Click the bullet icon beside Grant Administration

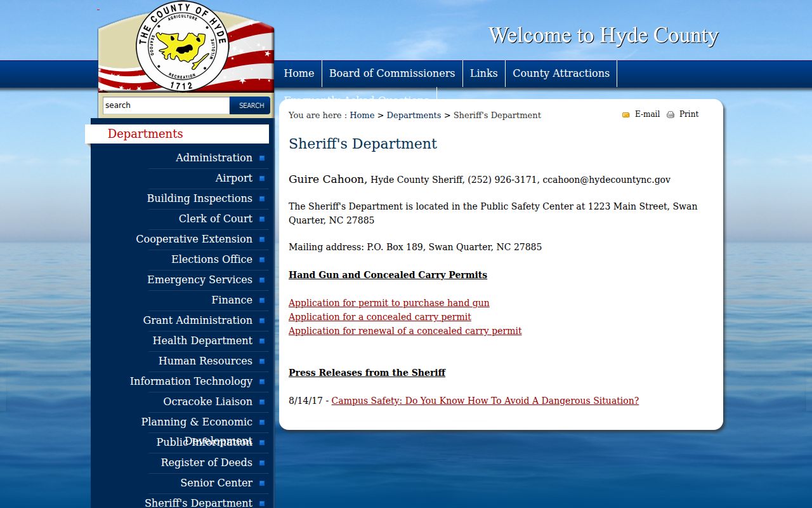(x=262, y=321)
